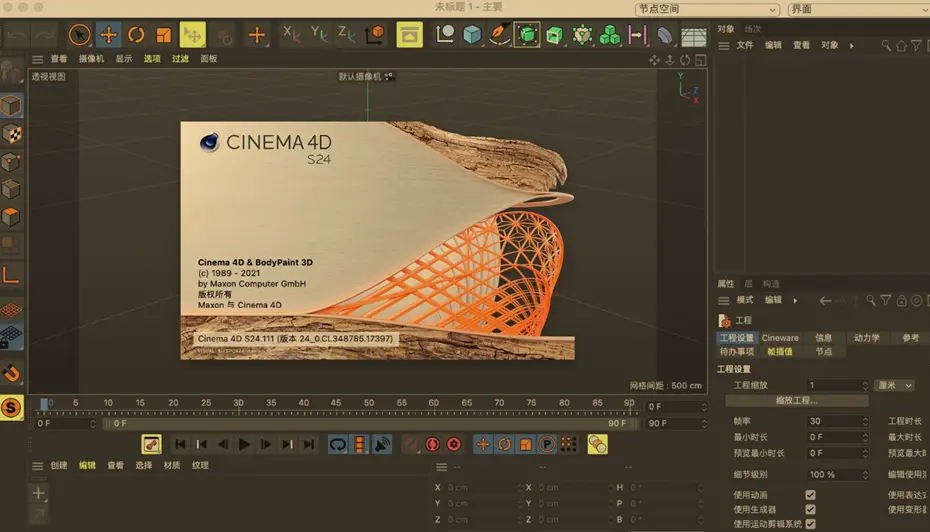
Task: Toggle the Y axis lock icon
Action: (x=319, y=34)
